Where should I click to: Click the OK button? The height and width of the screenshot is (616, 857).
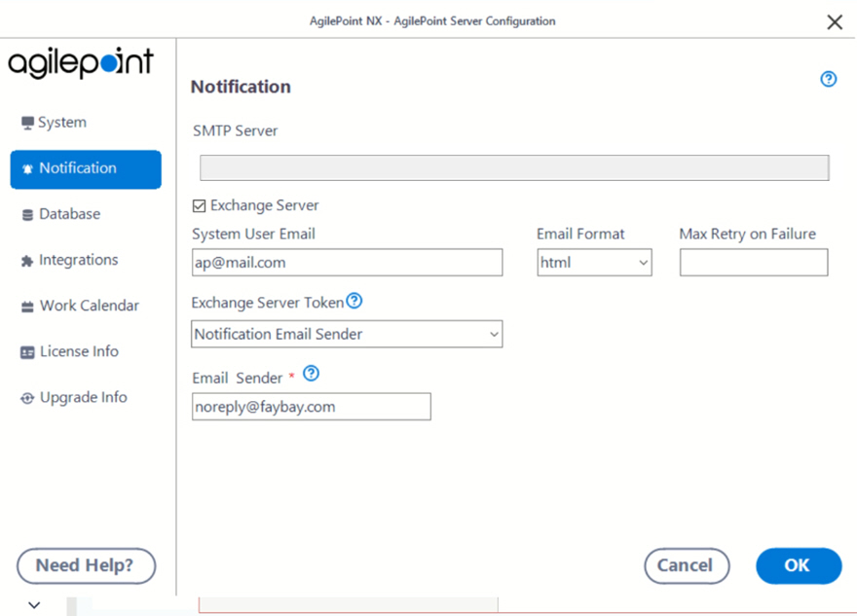(x=799, y=565)
